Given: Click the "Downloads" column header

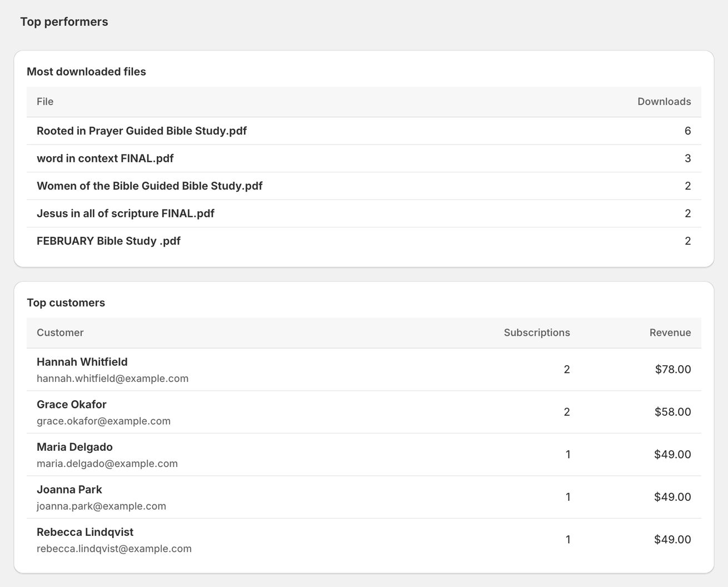Looking at the screenshot, I should [664, 102].
